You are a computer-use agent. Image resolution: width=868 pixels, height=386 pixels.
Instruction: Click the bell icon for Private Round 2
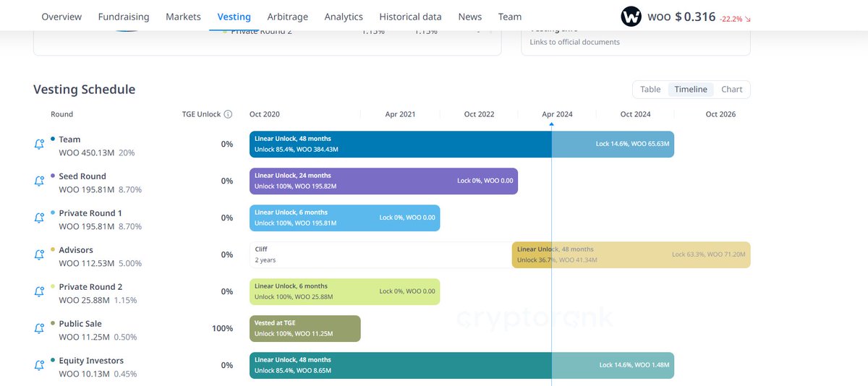[39, 292]
